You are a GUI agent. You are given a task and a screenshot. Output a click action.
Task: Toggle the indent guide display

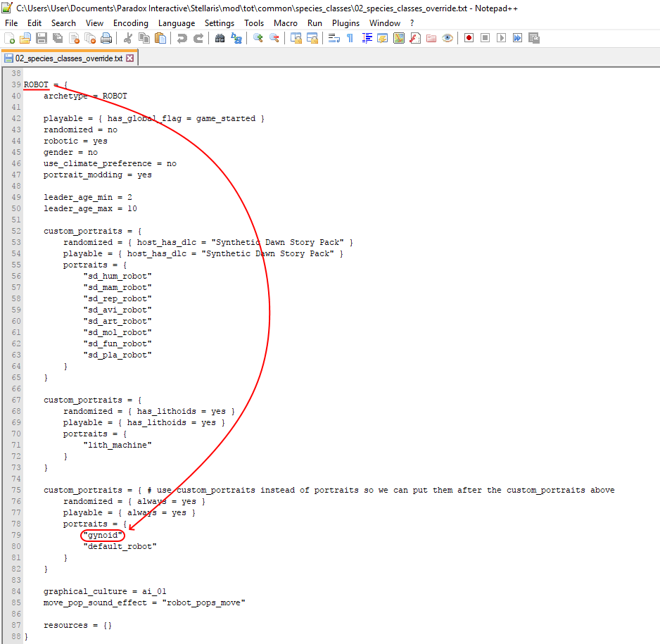(367, 38)
